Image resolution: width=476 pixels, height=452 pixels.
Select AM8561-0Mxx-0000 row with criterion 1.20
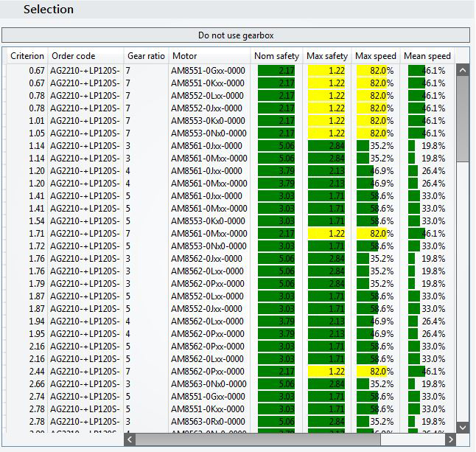coord(231,183)
